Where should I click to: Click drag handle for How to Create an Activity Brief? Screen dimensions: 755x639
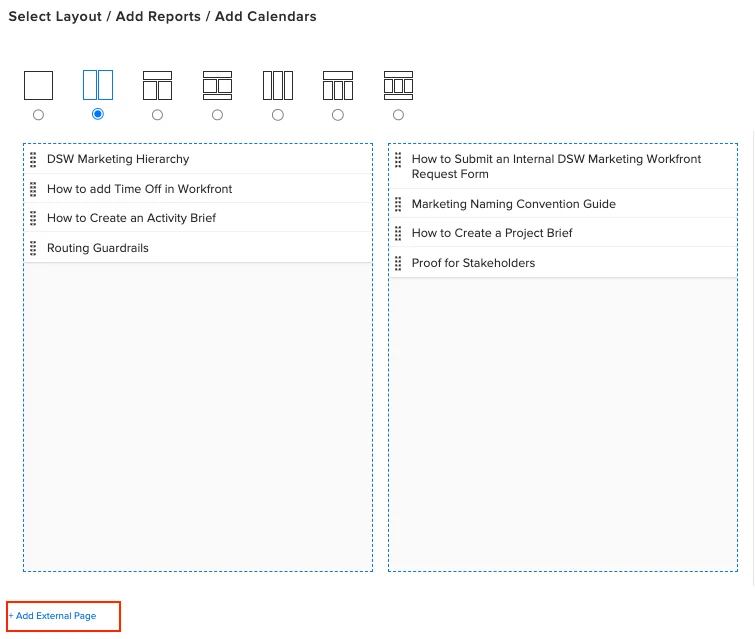pos(33,218)
